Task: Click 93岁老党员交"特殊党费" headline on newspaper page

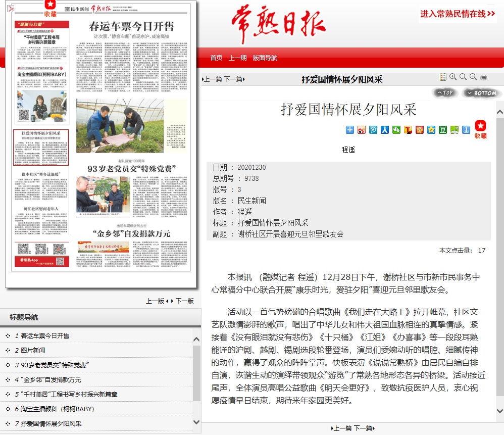Action: coord(131,168)
